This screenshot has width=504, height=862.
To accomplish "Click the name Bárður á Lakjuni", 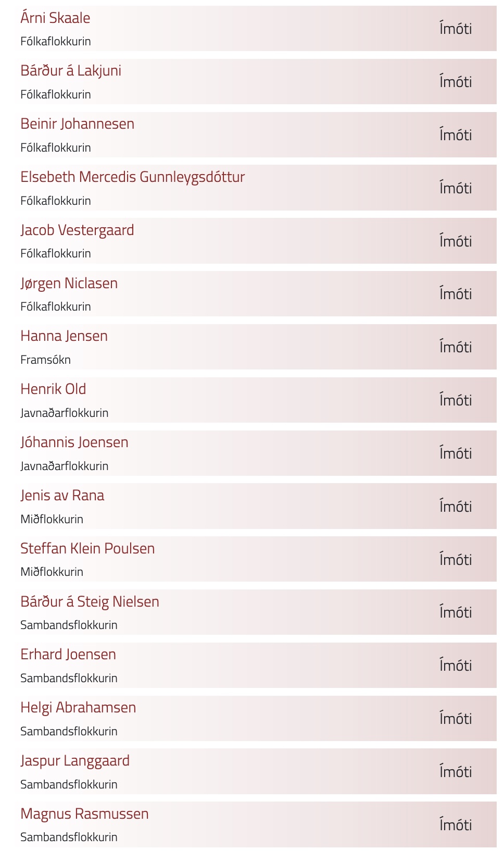I will pyautogui.click(x=71, y=70).
